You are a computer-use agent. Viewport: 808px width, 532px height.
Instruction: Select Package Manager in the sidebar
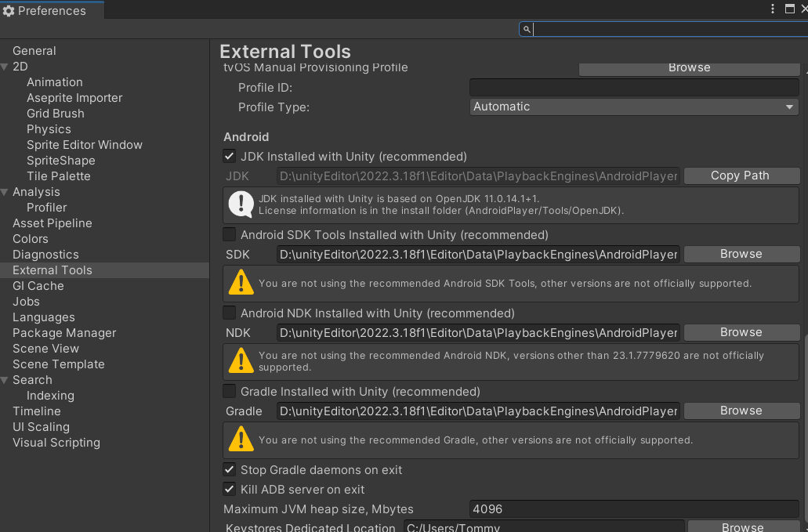point(64,333)
